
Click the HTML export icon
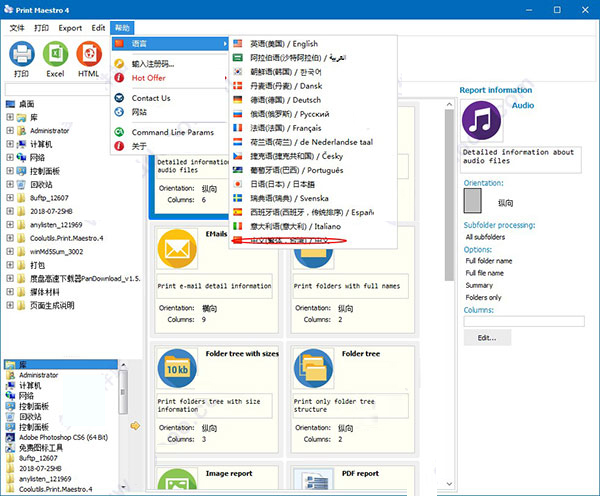point(89,54)
